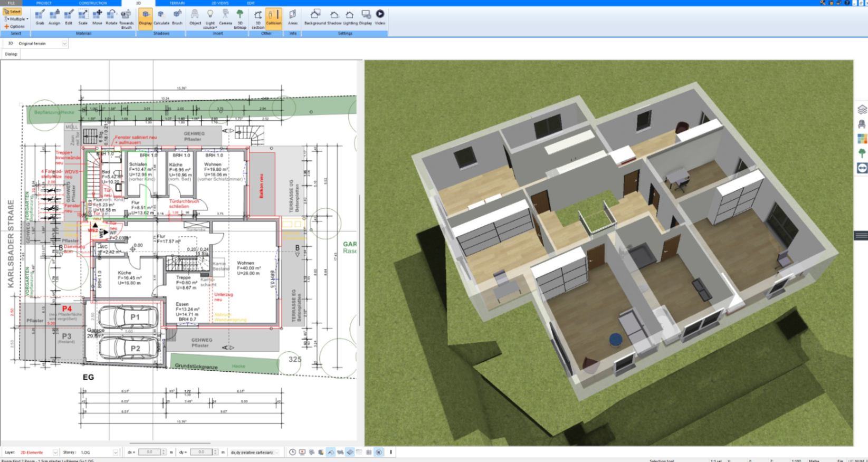Click the dy input field

coord(202,453)
